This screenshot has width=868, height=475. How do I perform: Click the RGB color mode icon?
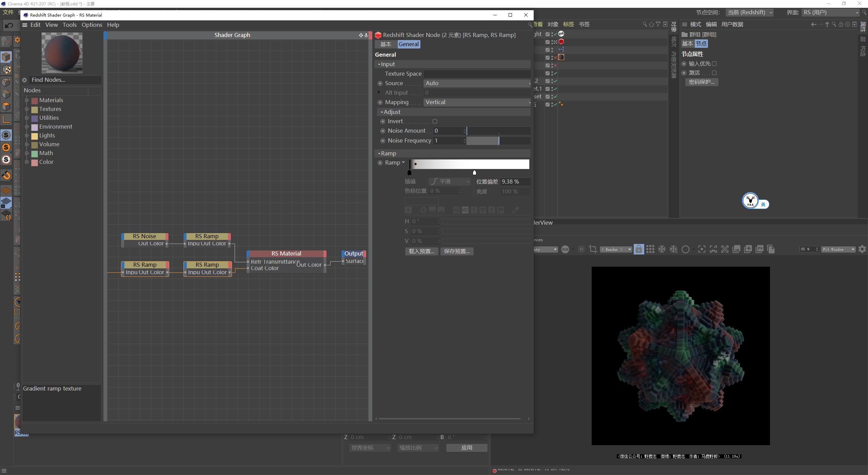tap(456, 210)
